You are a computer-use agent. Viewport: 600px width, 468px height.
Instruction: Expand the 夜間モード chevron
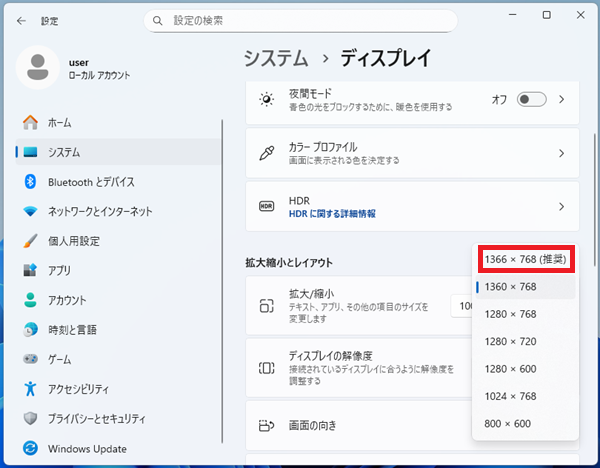[x=562, y=99]
